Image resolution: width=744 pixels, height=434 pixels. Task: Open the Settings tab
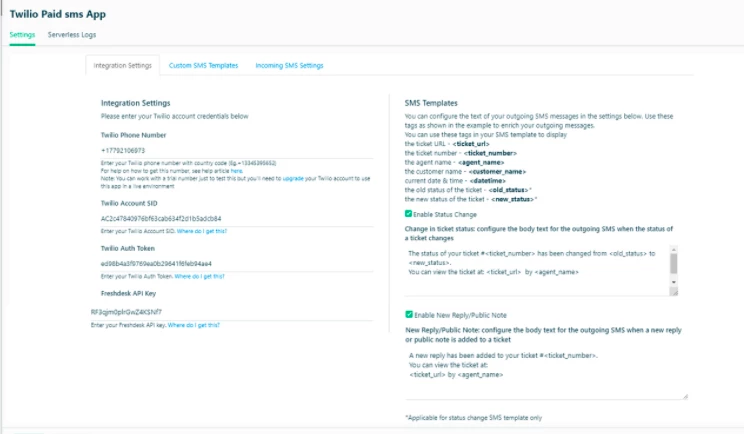coord(22,35)
